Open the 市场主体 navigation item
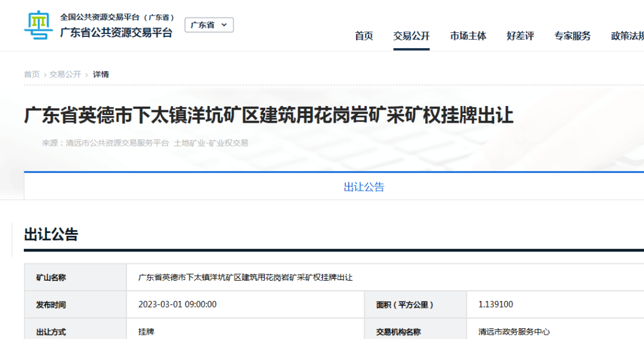 tap(468, 36)
